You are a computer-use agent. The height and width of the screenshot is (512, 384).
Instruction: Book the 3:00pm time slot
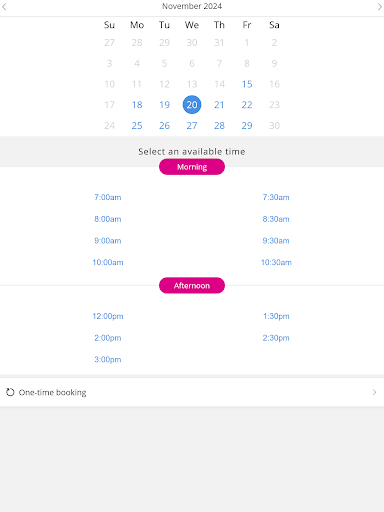(x=108, y=359)
